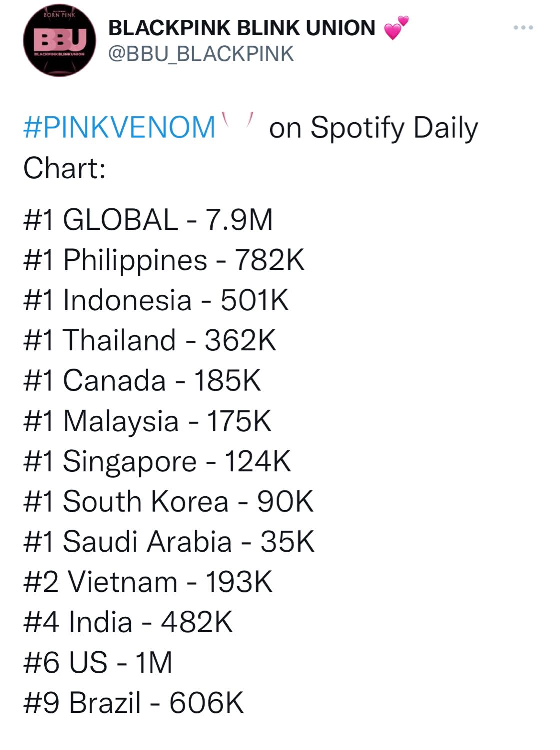Click the '#1 Philippines - 782K' line

[x=164, y=260]
